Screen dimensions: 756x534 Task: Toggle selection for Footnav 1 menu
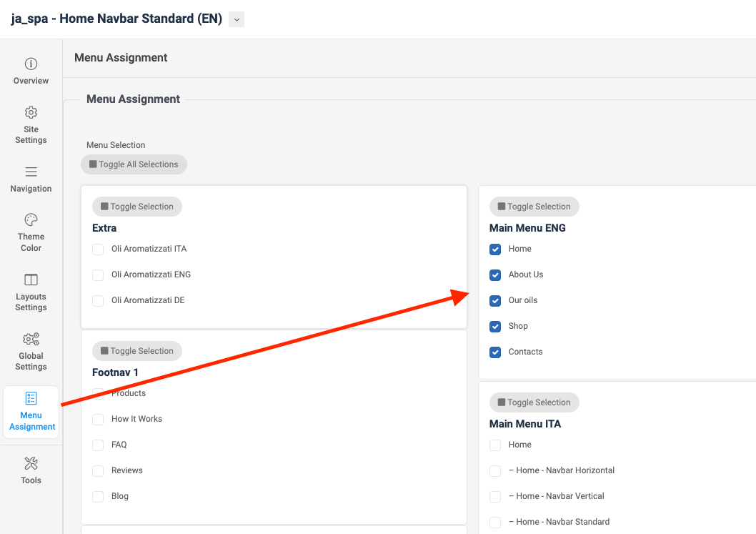[137, 351]
